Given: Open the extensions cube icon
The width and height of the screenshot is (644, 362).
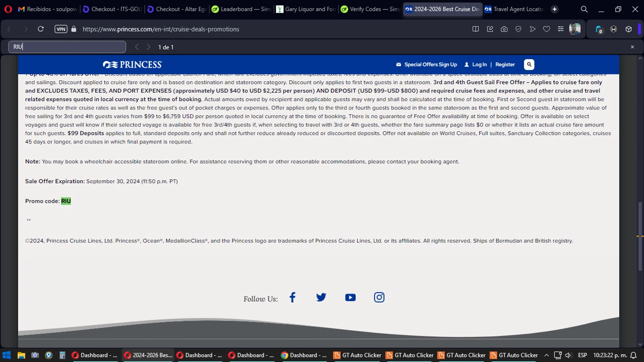Looking at the screenshot, I should [x=629, y=29].
